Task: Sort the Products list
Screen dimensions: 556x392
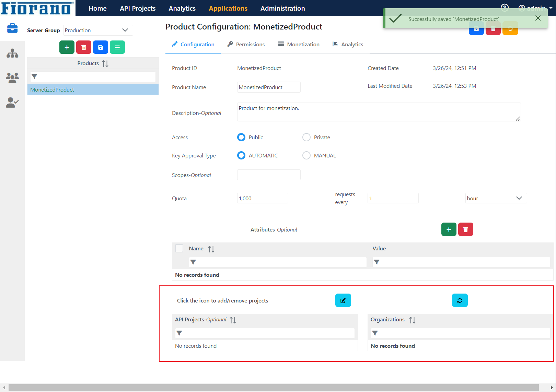Action: pyautogui.click(x=105, y=63)
